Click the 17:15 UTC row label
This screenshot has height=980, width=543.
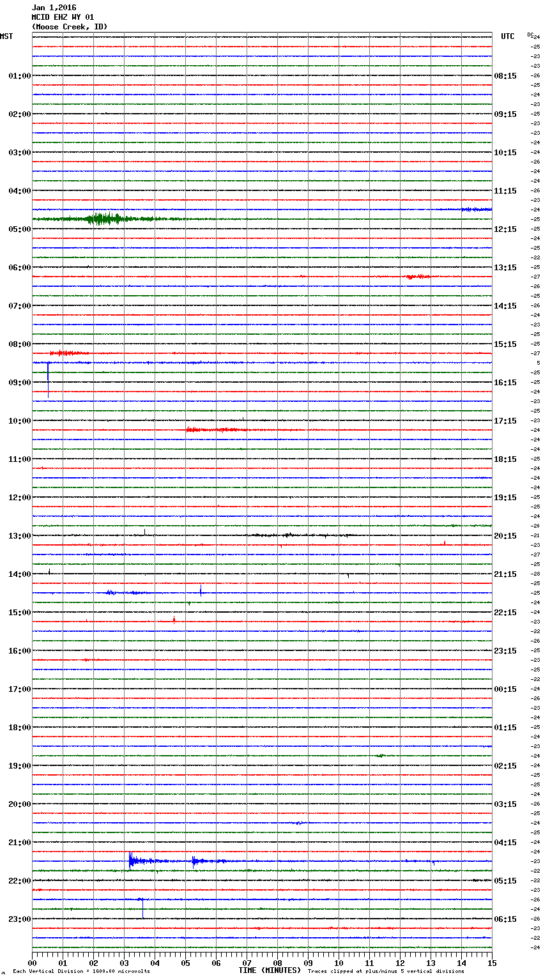pos(505,421)
